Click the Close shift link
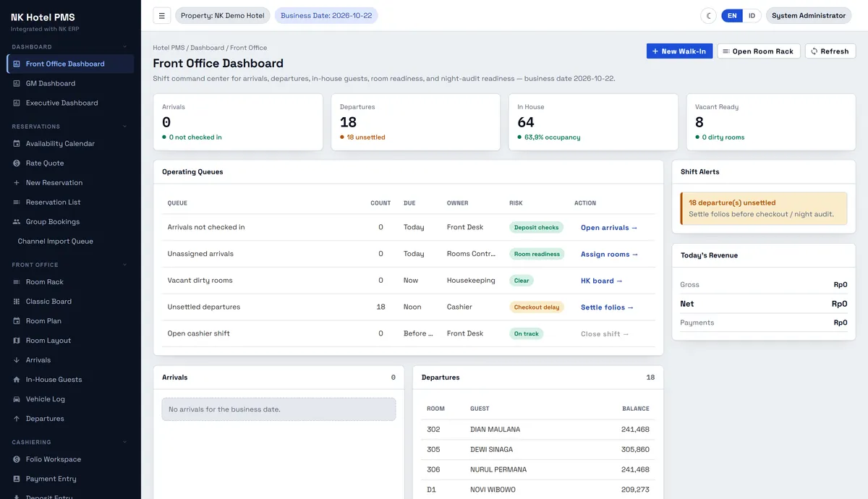Viewport: 868px width, 499px height. (605, 334)
